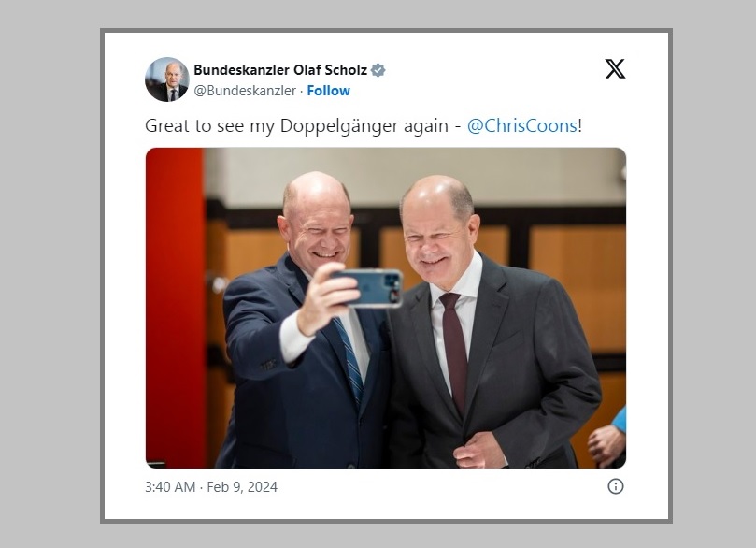Click the @Bundeskanzler handle

245,91
